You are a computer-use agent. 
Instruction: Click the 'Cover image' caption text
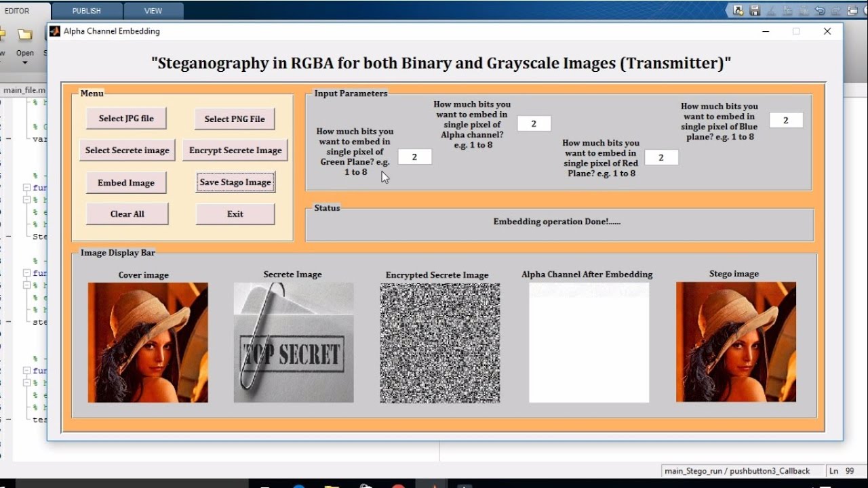tap(144, 275)
